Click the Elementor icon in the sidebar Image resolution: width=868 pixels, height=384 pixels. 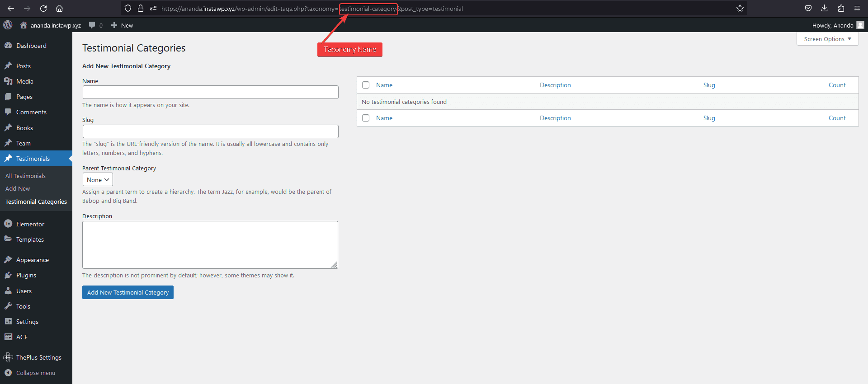coord(8,224)
